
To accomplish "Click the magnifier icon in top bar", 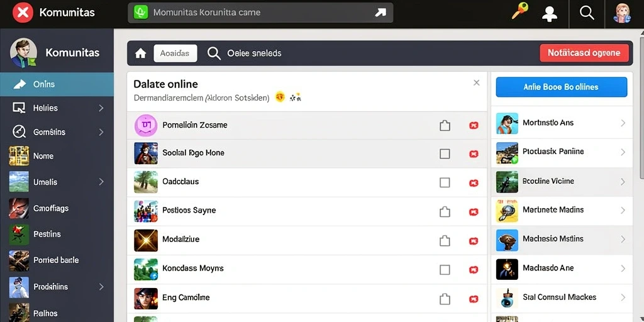I will coord(587,13).
